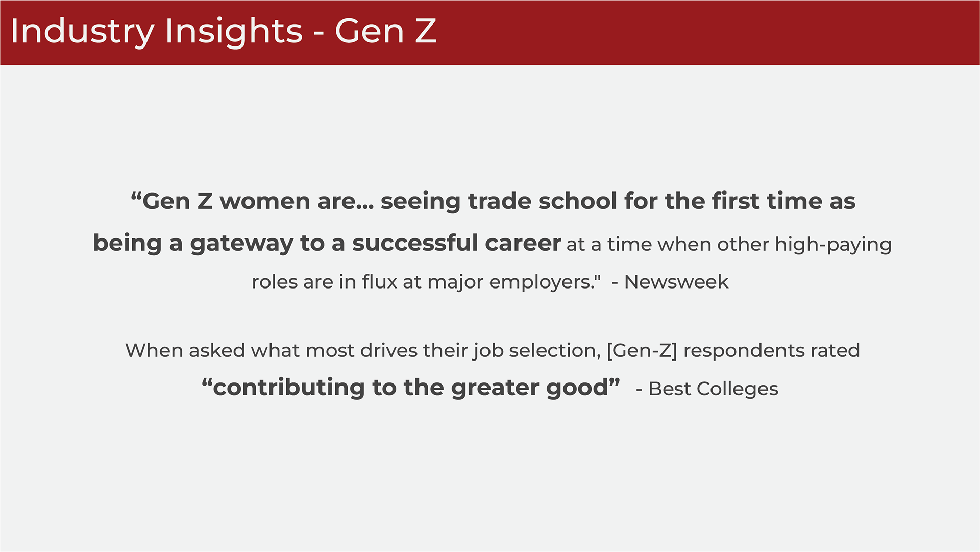This screenshot has width=980, height=552.
Task: Click the words "roles are in flux"
Action: click(324, 282)
